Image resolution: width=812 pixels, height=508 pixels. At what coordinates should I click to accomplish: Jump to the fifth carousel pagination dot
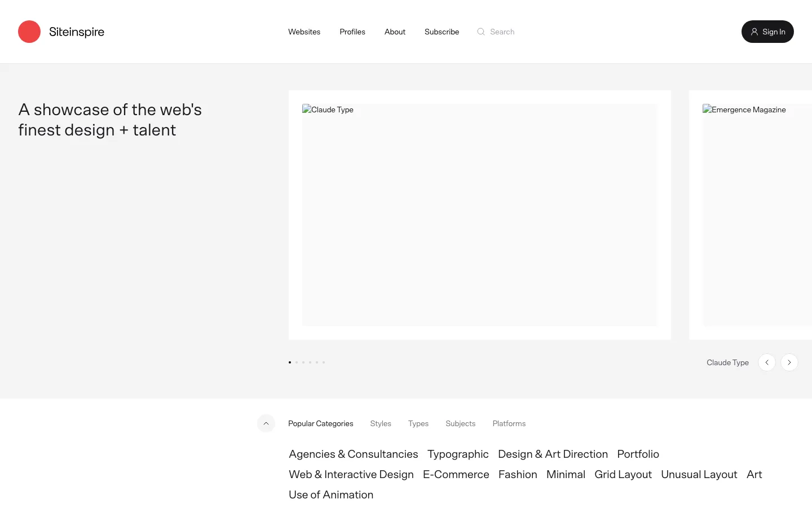[x=317, y=362]
